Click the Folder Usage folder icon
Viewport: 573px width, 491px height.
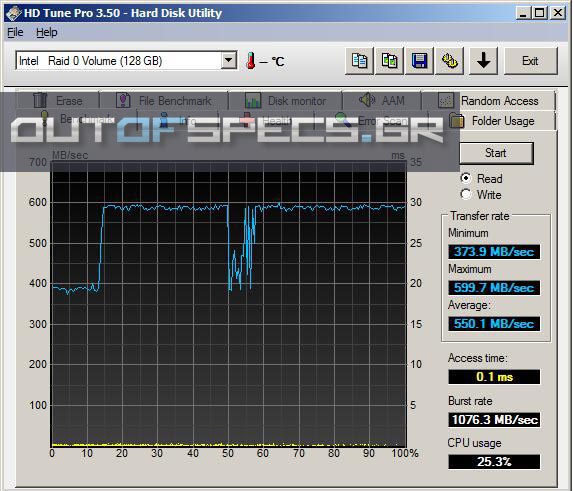457,121
